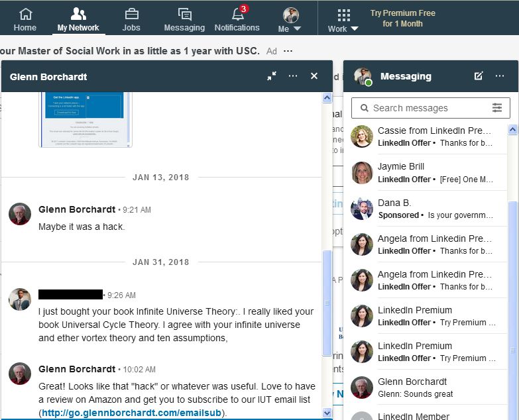The height and width of the screenshot is (420, 519).
Task: Open Messaging panel options ellipsis
Action: [500, 76]
